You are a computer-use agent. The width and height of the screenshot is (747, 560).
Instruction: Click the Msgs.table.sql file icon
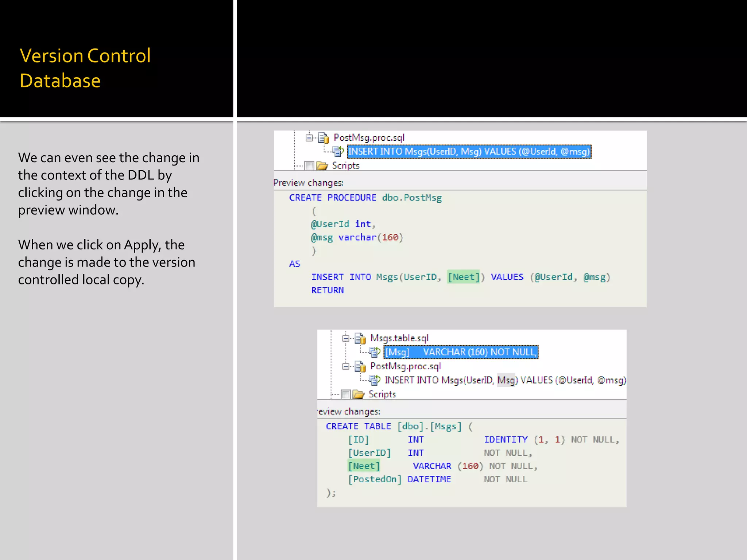(x=360, y=338)
